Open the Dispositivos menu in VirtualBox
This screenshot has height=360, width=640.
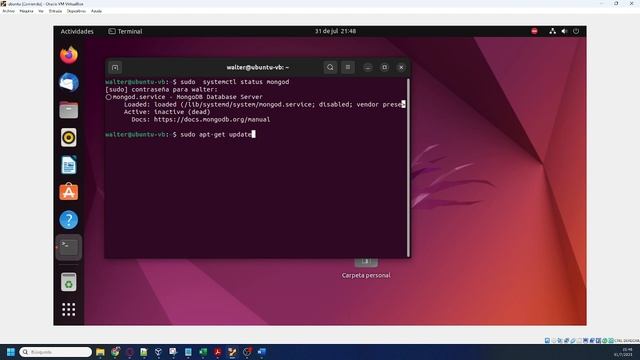point(76,11)
